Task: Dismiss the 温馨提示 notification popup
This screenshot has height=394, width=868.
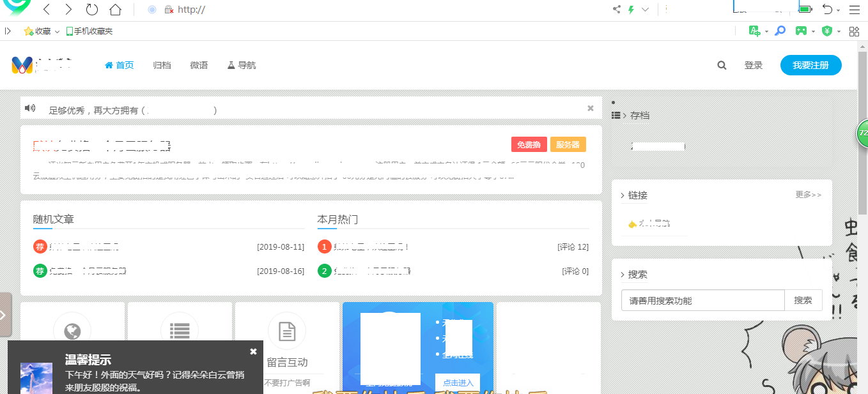Action: tap(253, 351)
